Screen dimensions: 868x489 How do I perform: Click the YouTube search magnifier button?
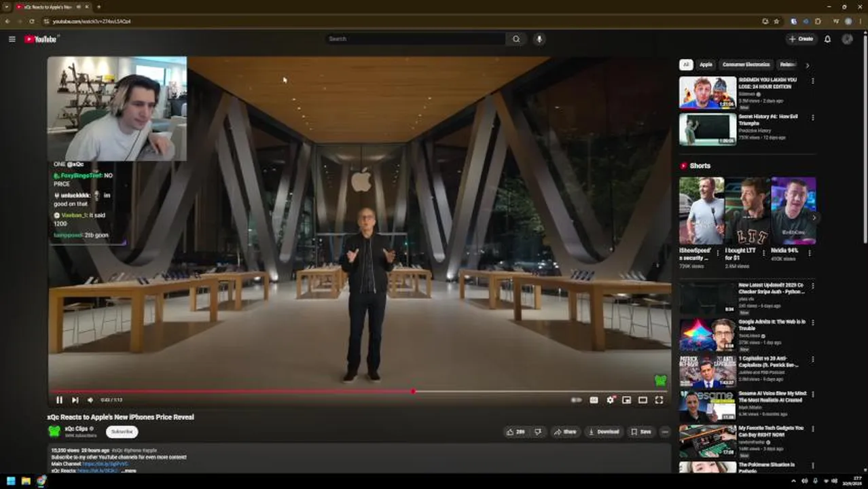point(516,39)
